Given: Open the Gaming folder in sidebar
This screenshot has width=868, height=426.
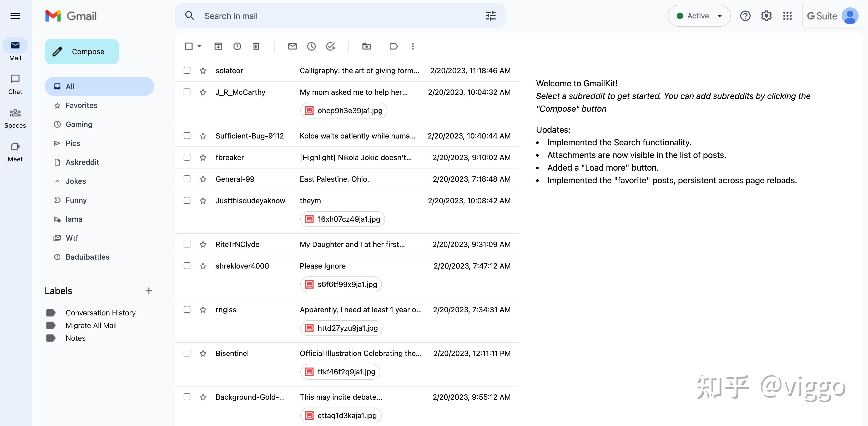Looking at the screenshot, I should coord(79,125).
